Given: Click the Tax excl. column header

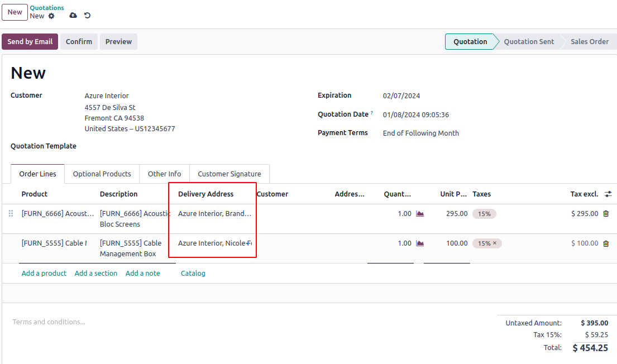Looking at the screenshot, I should (x=585, y=194).
